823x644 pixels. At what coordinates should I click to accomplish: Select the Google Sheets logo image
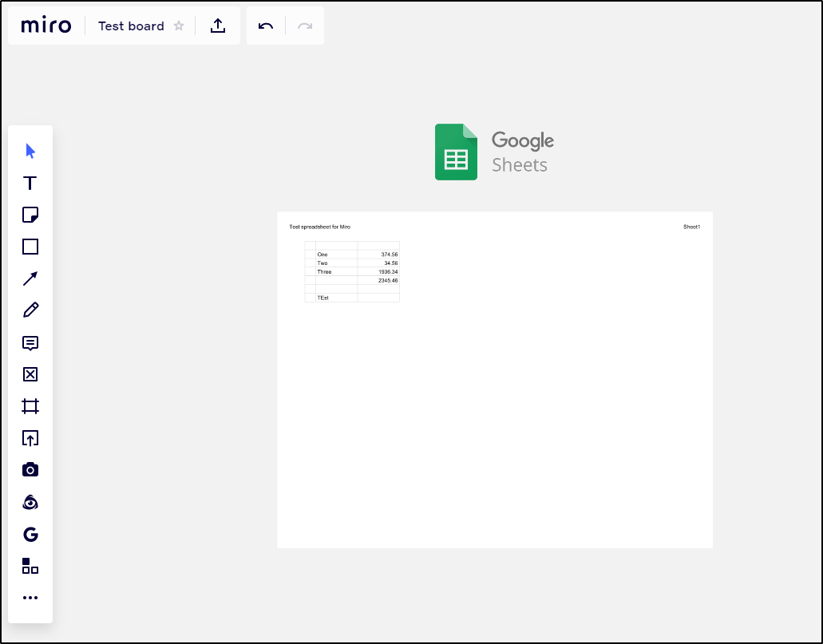[x=494, y=152]
